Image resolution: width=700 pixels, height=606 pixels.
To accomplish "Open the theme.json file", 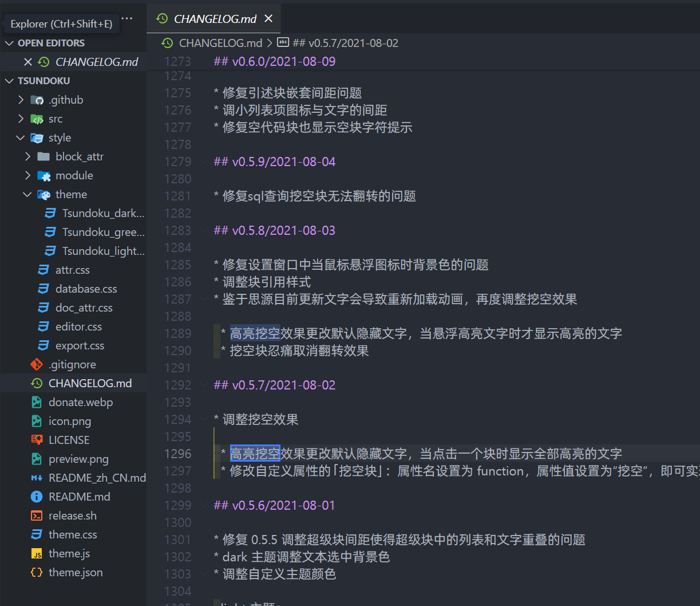I will 76,572.
